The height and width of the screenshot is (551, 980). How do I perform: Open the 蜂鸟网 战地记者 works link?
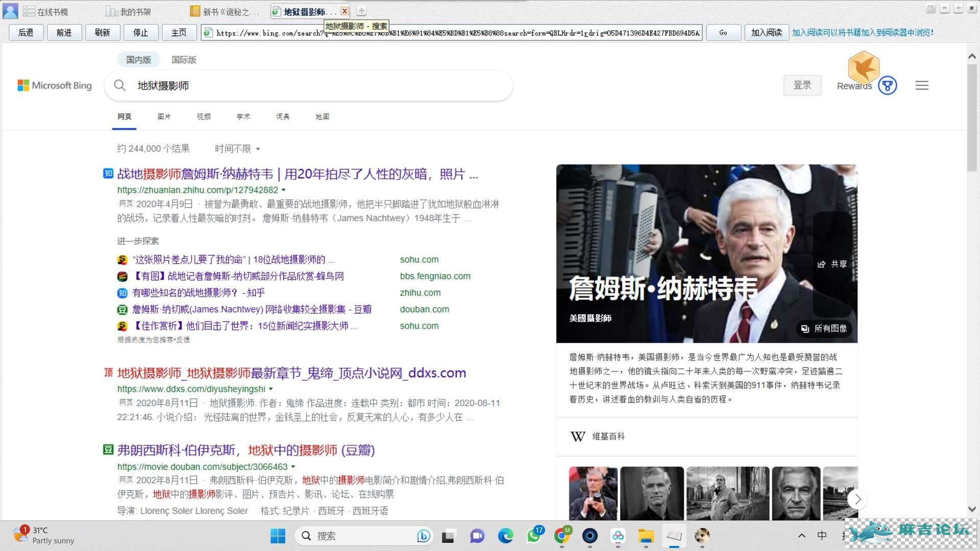coord(238,276)
